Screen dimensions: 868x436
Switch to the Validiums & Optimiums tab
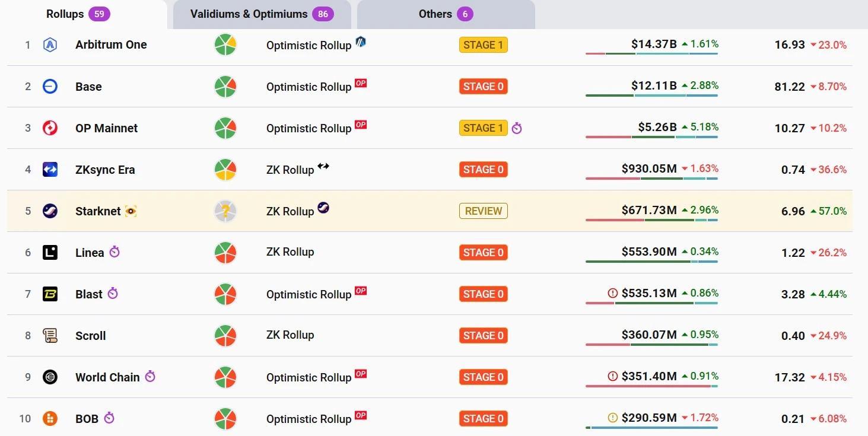tap(262, 14)
